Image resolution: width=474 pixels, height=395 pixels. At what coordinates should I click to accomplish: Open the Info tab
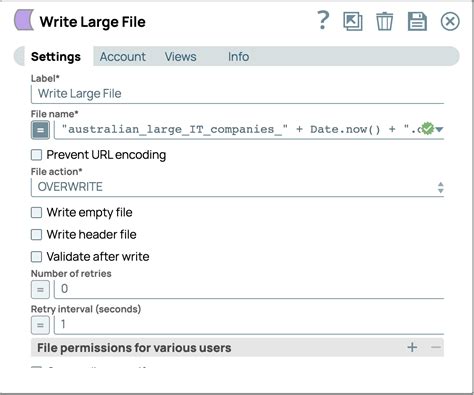(238, 57)
